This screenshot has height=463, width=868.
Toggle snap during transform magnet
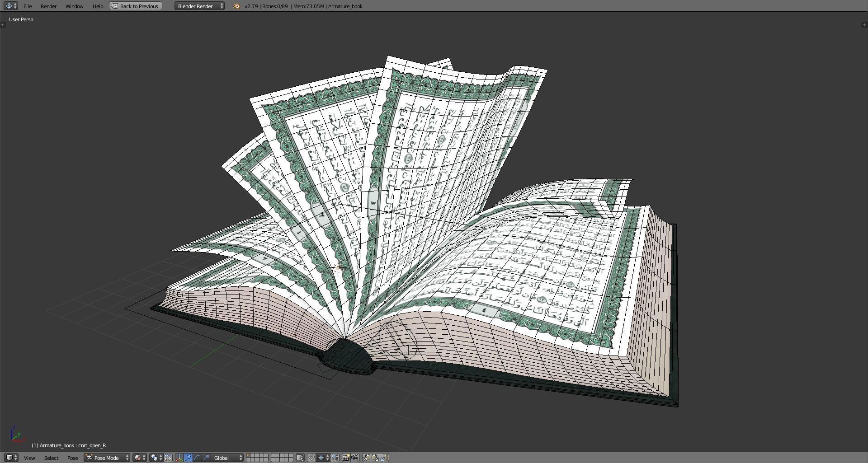311,458
